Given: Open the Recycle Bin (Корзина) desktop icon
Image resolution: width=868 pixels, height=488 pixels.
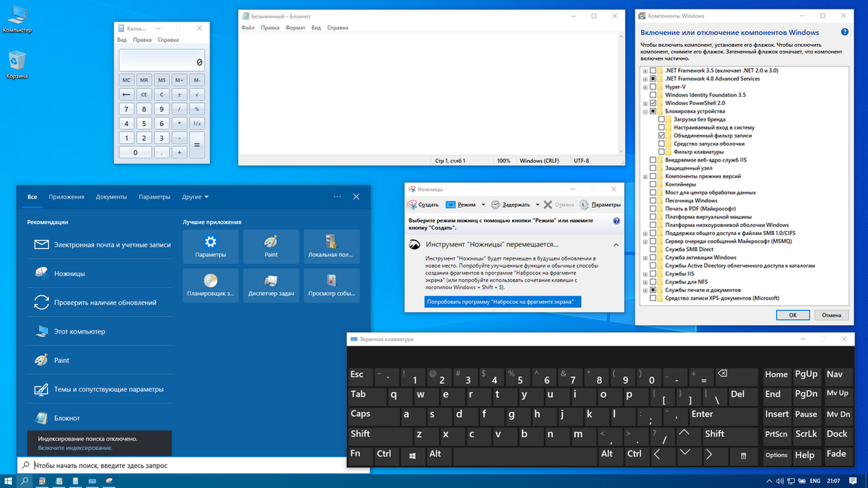Looking at the screenshot, I should (17, 65).
